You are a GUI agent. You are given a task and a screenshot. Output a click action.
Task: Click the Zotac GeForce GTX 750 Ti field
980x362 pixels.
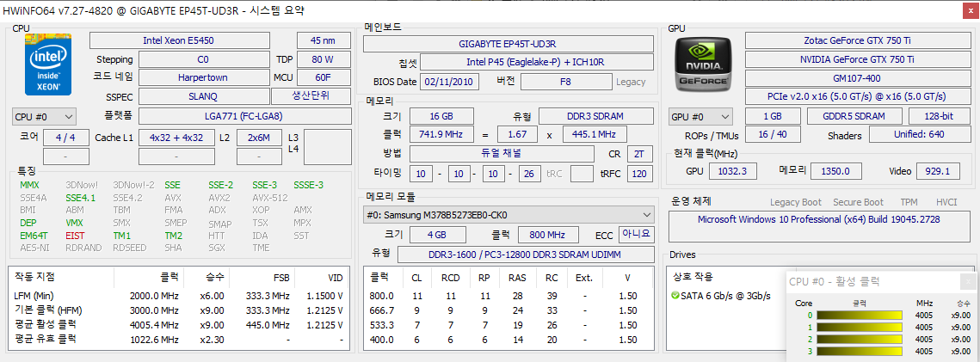[856, 40]
